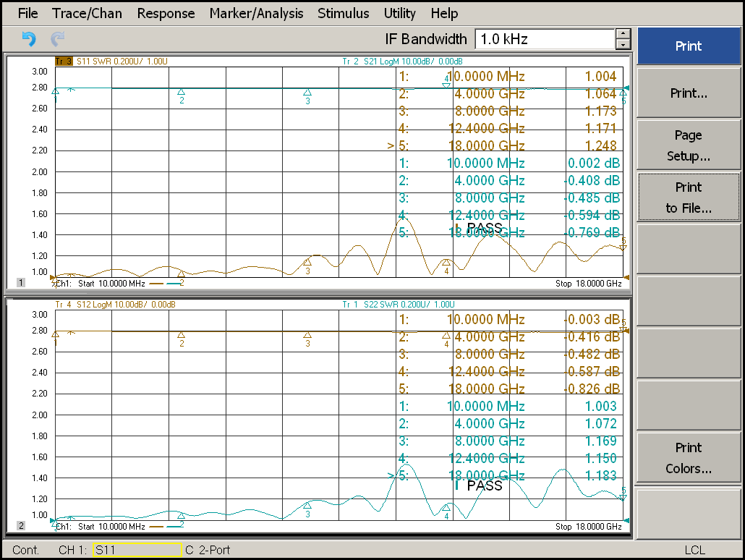This screenshot has height=560, width=745.
Task: Click the window 2 number indicator
Action: 21,526
